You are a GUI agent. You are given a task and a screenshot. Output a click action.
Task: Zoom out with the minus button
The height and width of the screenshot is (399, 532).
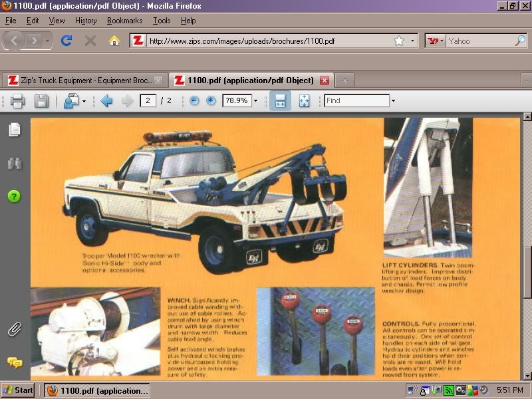(194, 101)
